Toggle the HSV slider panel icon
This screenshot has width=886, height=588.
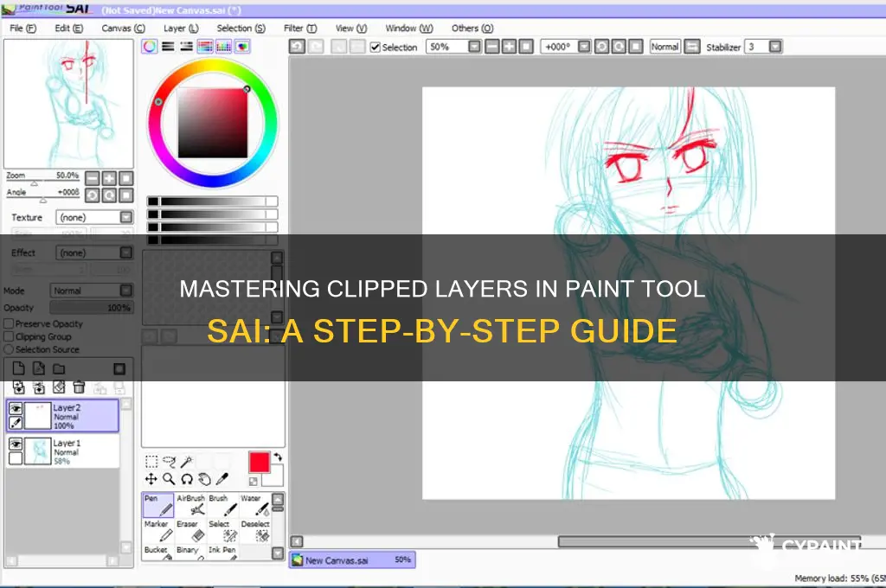pos(187,47)
